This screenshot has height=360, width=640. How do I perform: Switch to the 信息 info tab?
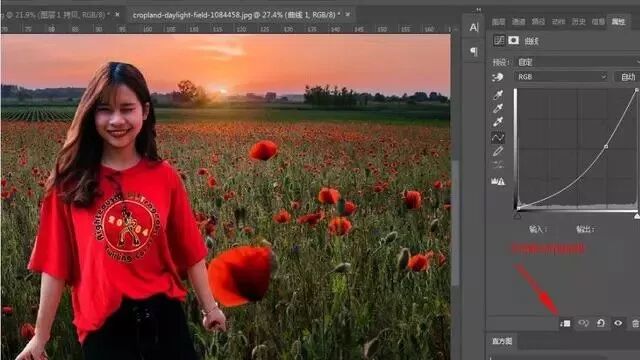pyautogui.click(x=598, y=22)
